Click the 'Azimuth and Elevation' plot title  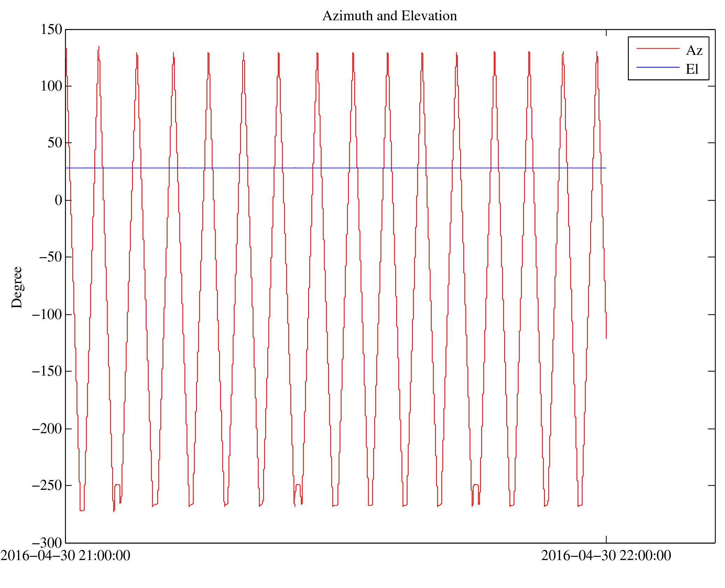tap(389, 16)
